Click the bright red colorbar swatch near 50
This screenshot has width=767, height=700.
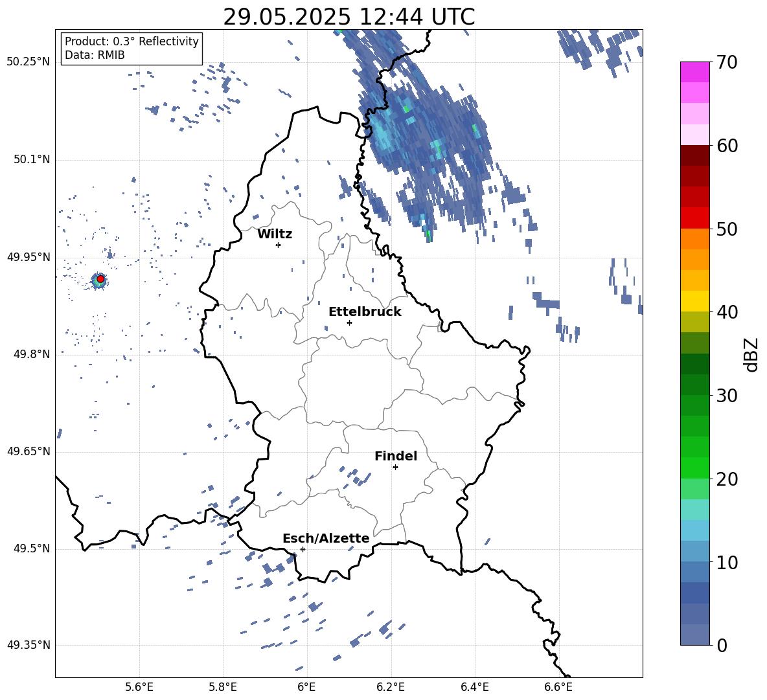(x=694, y=218)
